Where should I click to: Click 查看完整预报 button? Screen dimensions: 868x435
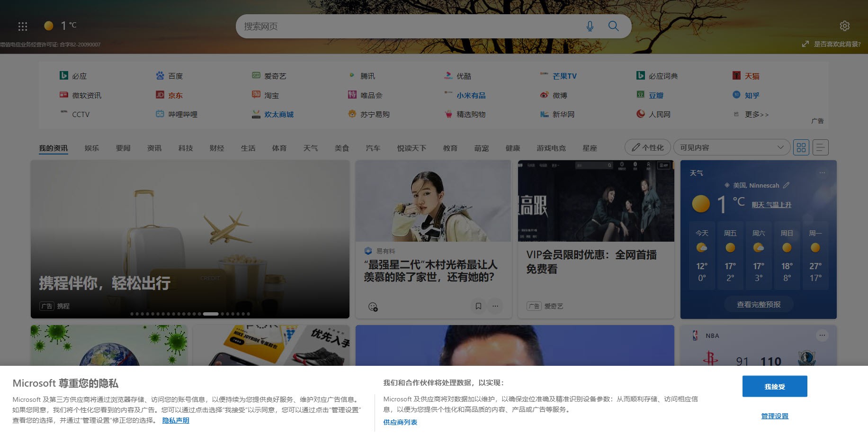[759, 305]
